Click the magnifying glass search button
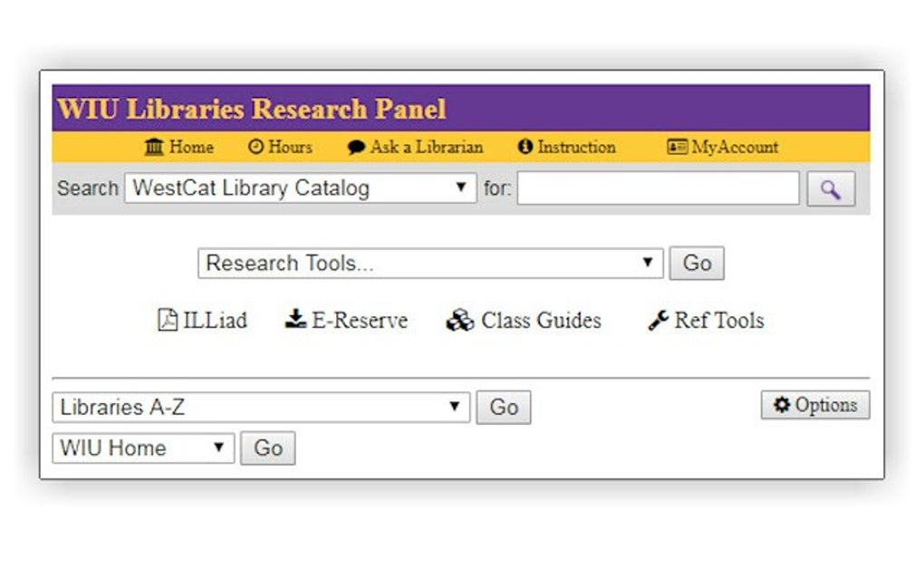 831,188
